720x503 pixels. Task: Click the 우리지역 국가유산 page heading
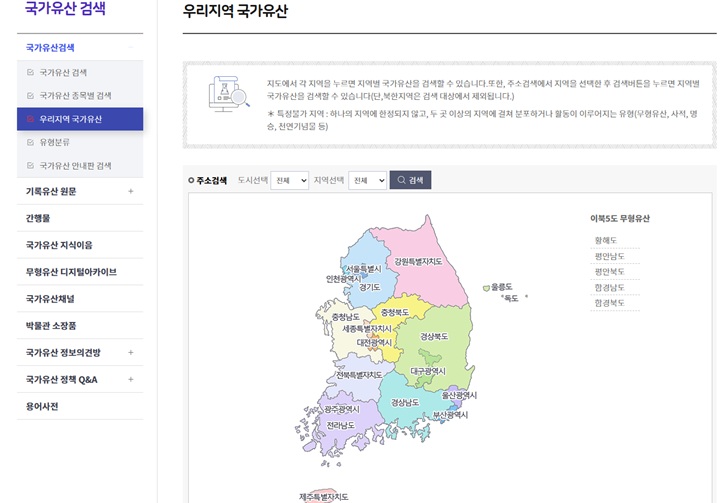click(235, 11)
